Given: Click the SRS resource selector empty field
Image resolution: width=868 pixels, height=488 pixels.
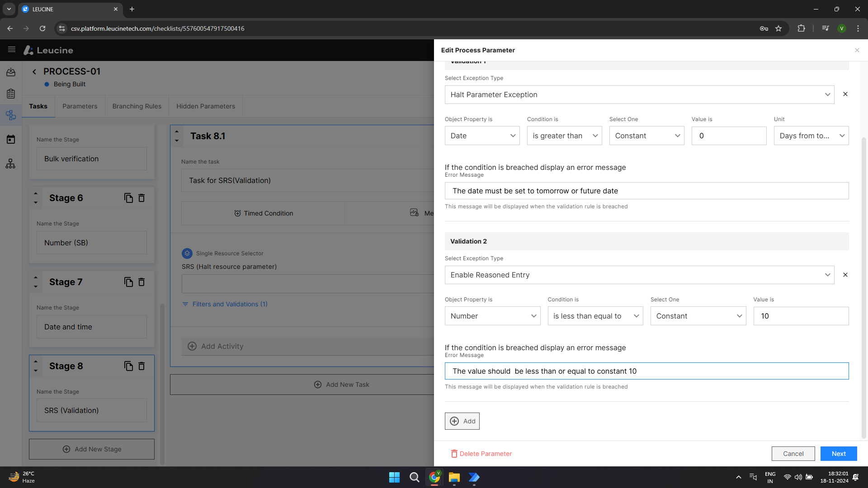Looking at the screenshot, I should 308,284.
